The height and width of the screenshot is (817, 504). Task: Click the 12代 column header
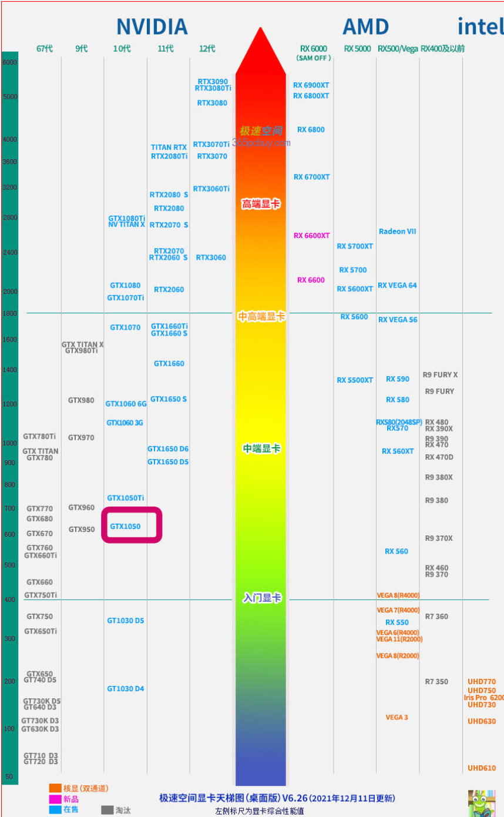(x=207, y=48)
